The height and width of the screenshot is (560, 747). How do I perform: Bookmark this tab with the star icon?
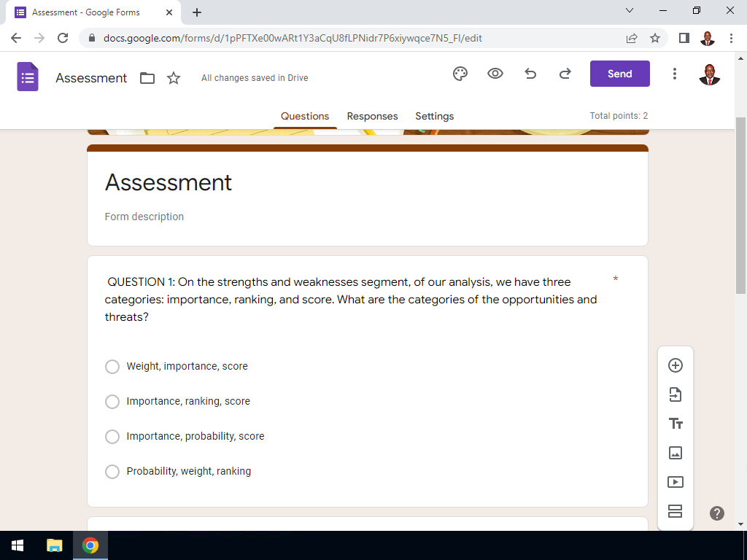pyautogui.click(x=655, y=38)
